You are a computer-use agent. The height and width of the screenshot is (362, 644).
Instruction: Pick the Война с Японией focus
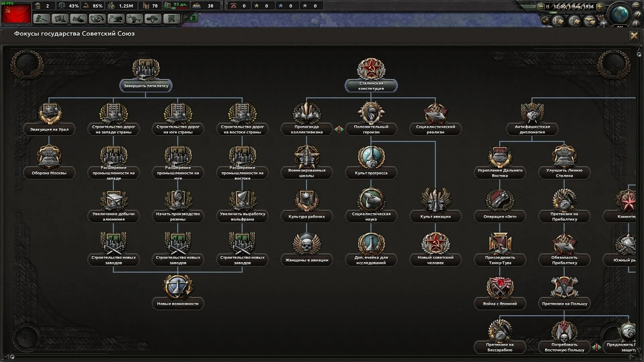pyautogui.click(x=500, y=304)
